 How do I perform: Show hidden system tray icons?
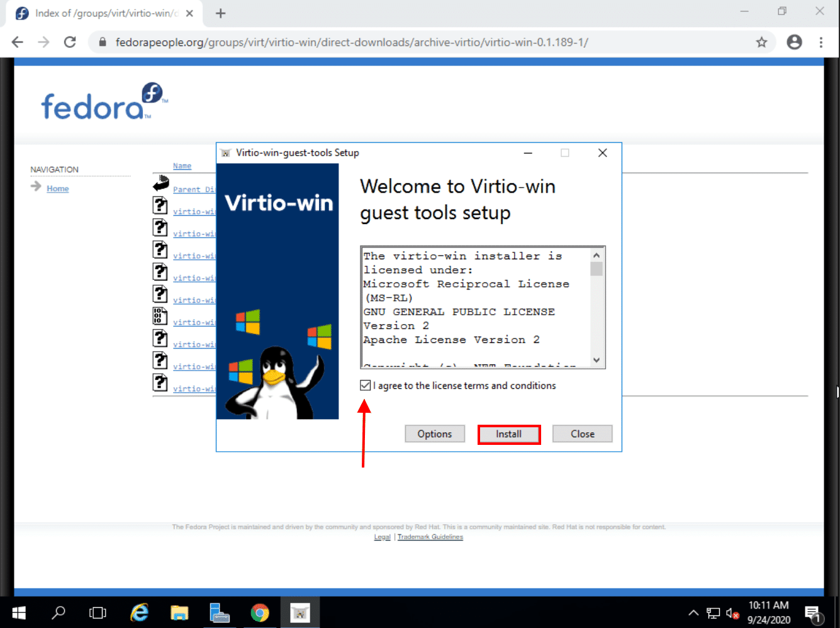tap(693, 612)
